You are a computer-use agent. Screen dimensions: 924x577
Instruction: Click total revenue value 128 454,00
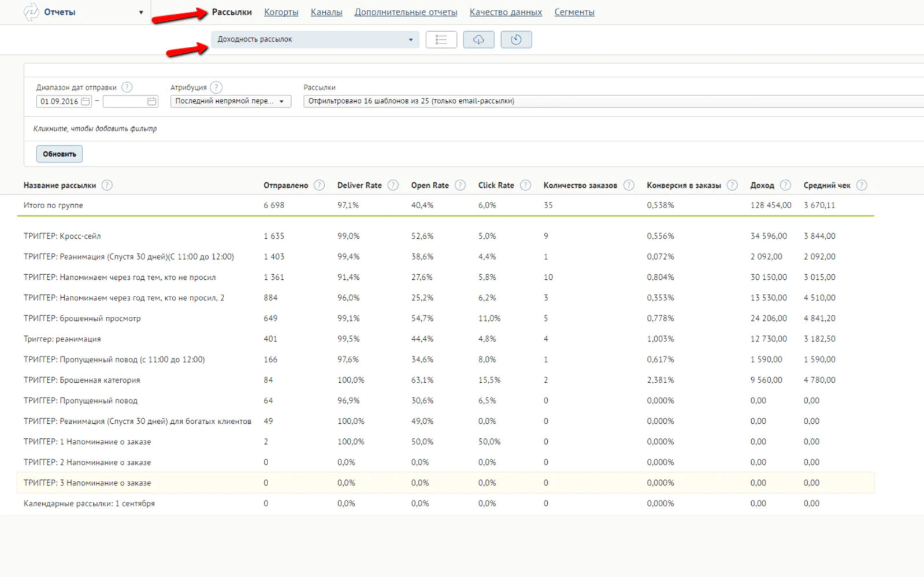tap(771, 205)
